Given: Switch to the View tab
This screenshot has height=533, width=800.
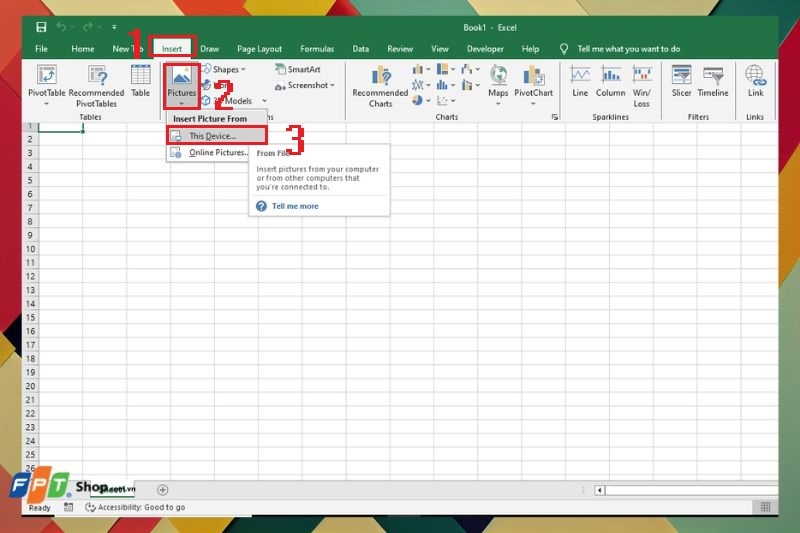Looking at the screenshot, I should pyautogui.click(x=439, y=48).
